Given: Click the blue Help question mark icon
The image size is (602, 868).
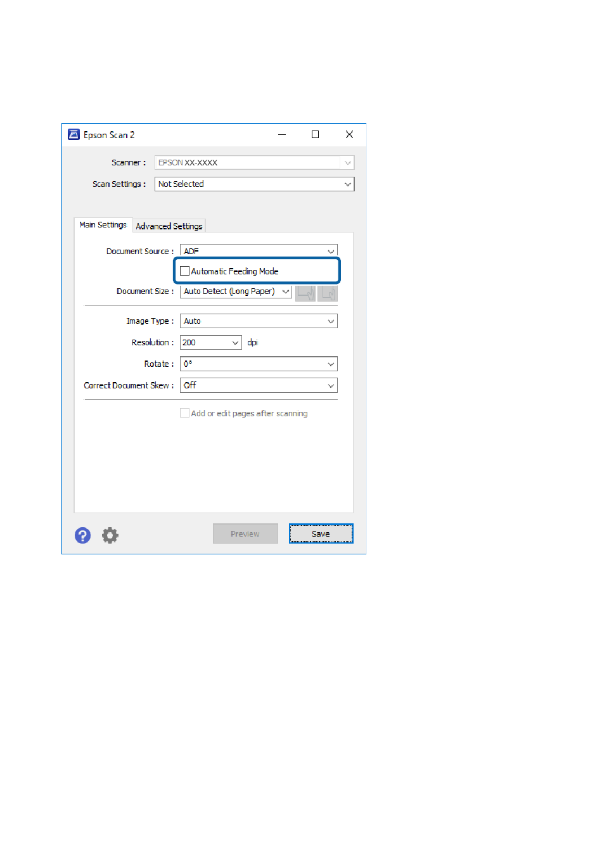Looking at the screenshot, I should pos(82,535).
